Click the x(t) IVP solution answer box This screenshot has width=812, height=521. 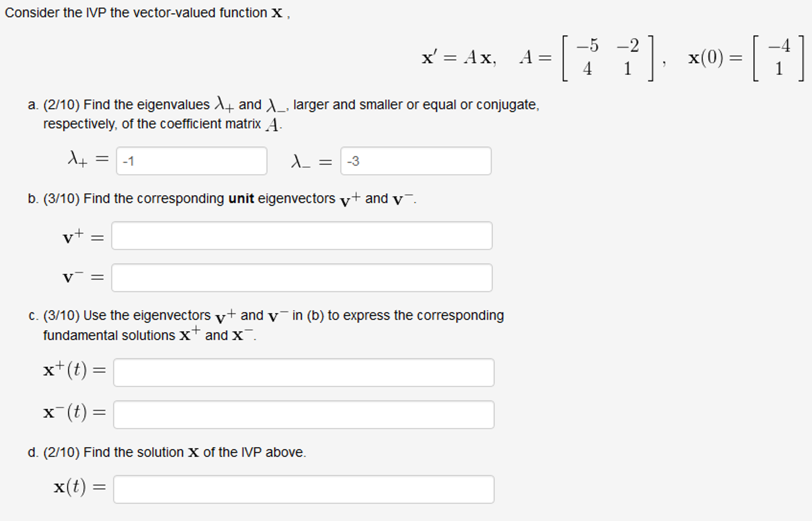click(304, 490)
